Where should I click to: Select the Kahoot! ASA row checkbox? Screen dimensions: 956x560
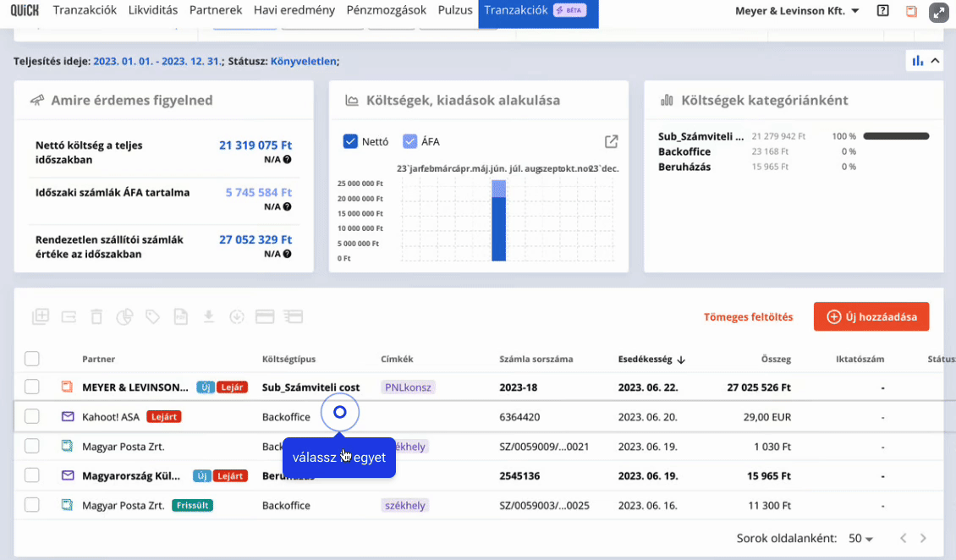[x=31, y=417]
